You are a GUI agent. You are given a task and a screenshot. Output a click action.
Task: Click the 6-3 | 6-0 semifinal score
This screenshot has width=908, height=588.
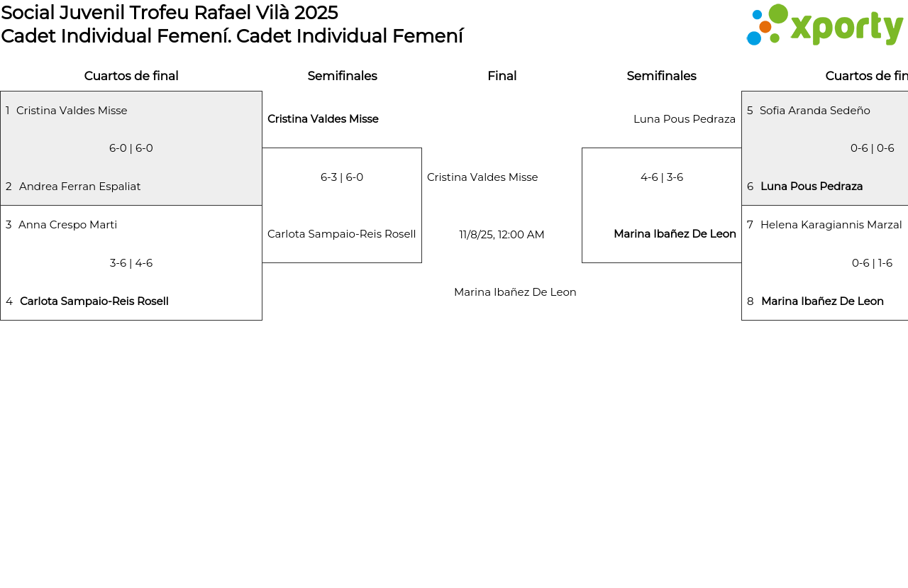click(x=342, y=177)
